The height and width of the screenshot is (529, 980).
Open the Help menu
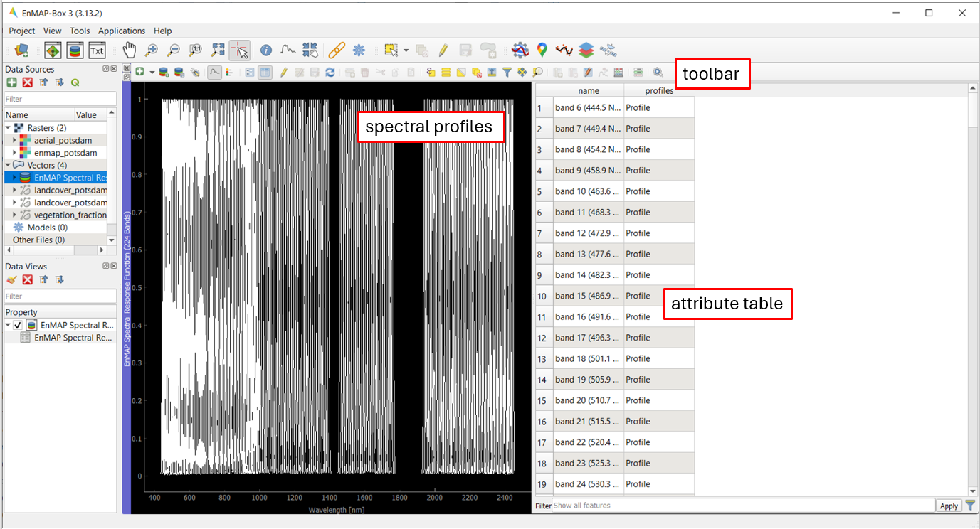(x=163, y=31)
